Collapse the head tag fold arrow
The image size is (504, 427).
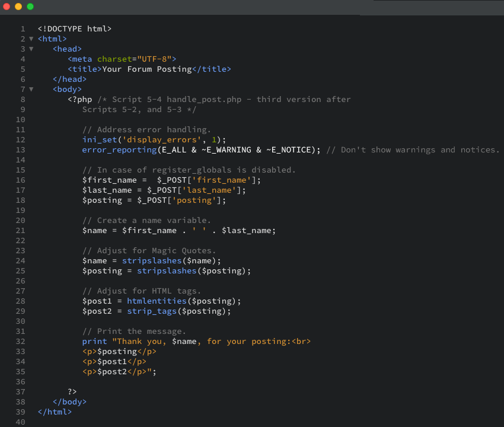[31, 49]
